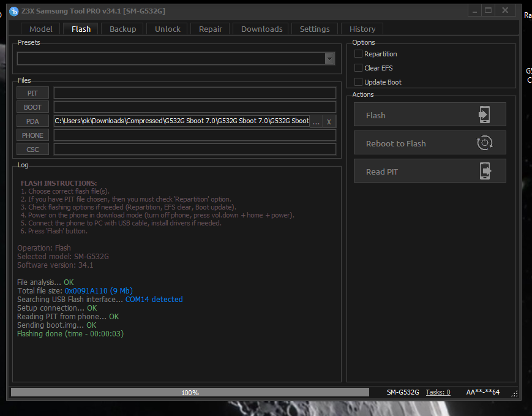Click 'File analysis... OK' log line
This screenshot has height=416, width=532.
[x=45, y=282]
